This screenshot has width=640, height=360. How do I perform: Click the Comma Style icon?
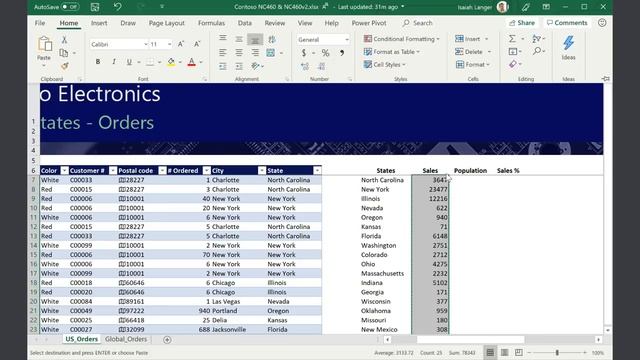[x=342, y=53]
